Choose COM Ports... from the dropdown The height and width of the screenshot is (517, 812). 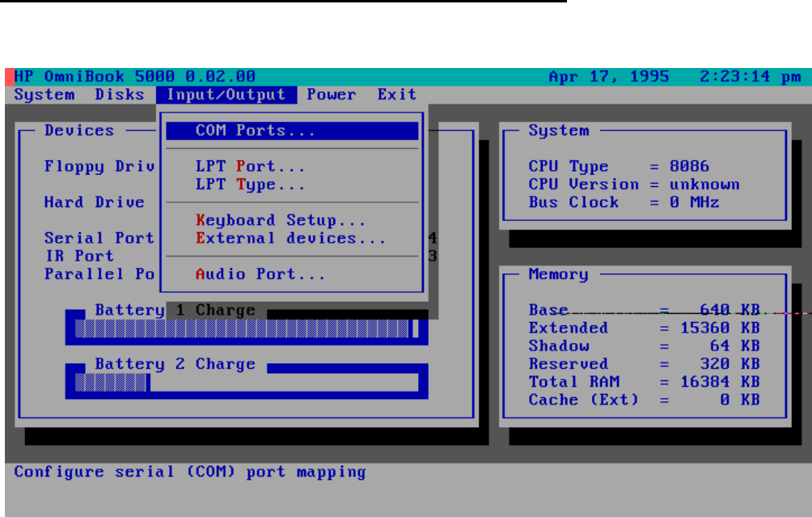[x=292, y=130]
